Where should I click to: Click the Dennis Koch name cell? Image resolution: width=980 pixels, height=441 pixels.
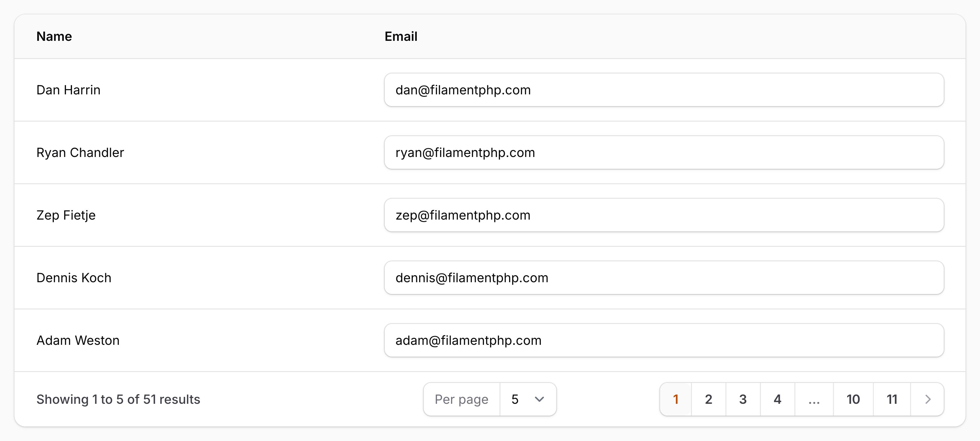tap(74, 278)
